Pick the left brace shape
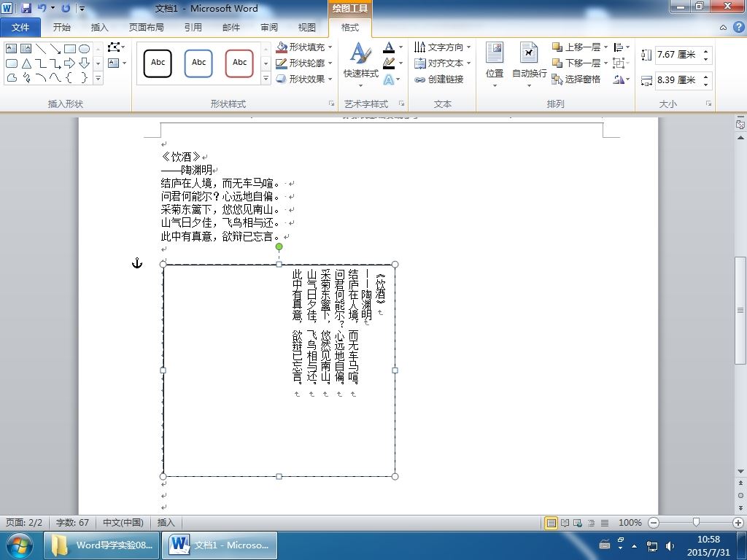The width and height of the screenshot is (747, 560). click(69, 77)
